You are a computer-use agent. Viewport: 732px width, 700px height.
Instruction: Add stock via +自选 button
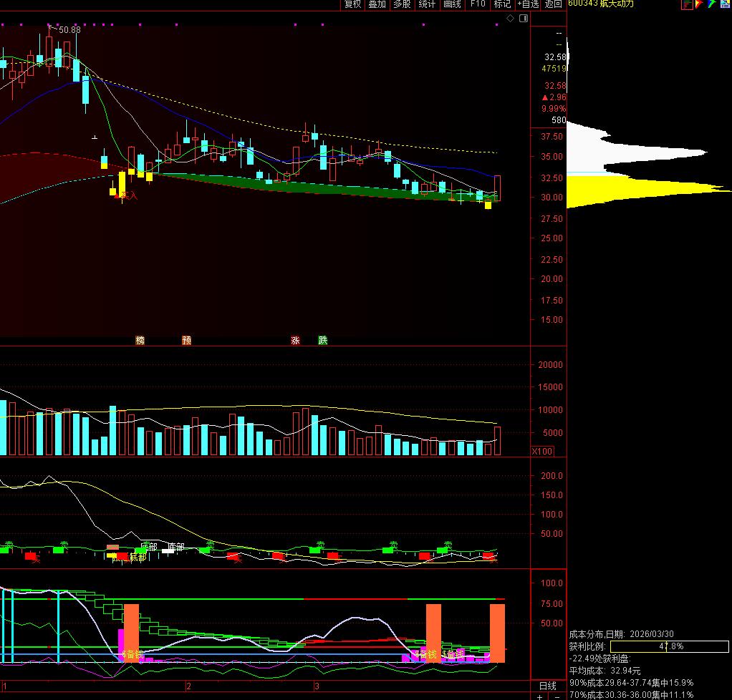pyautogui.click(x=528, y=4)
